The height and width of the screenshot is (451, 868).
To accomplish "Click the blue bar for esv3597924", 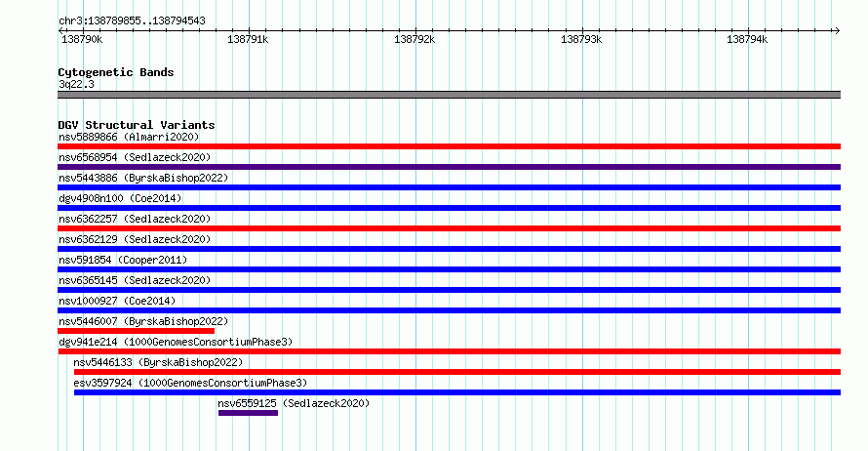I will [457, 392].
